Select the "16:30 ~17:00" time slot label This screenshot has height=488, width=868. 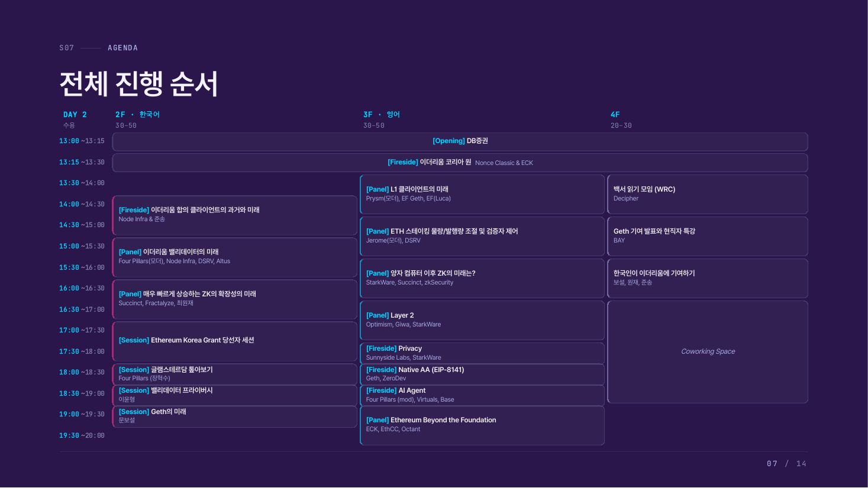(x=82, y=309)
